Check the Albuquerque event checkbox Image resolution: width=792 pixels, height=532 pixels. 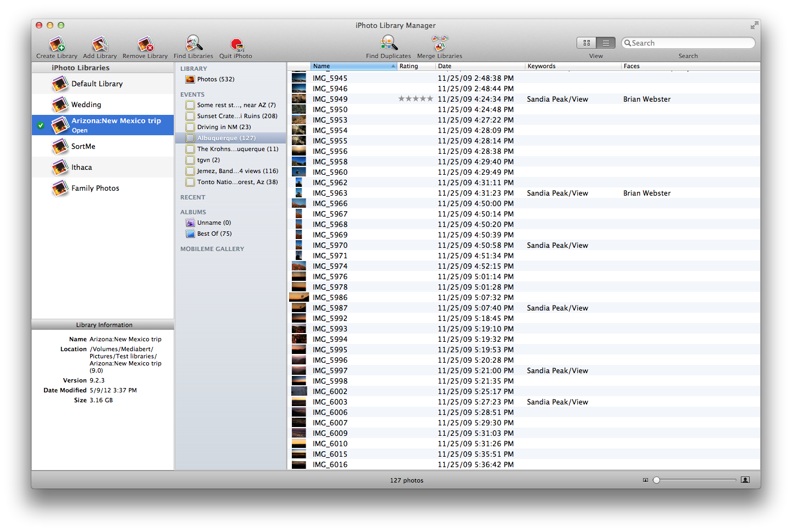190,138
